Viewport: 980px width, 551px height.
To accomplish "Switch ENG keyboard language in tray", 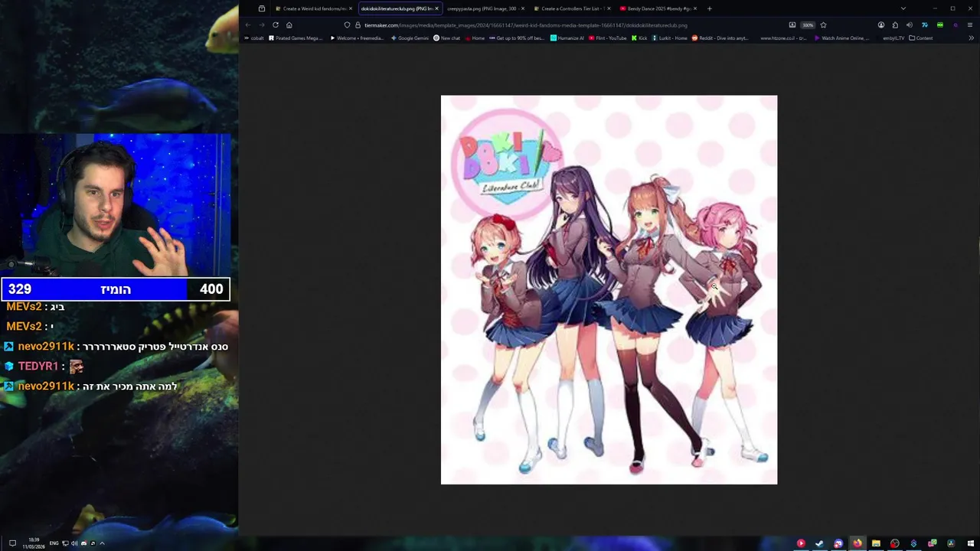I will click(x=54, y=543).
